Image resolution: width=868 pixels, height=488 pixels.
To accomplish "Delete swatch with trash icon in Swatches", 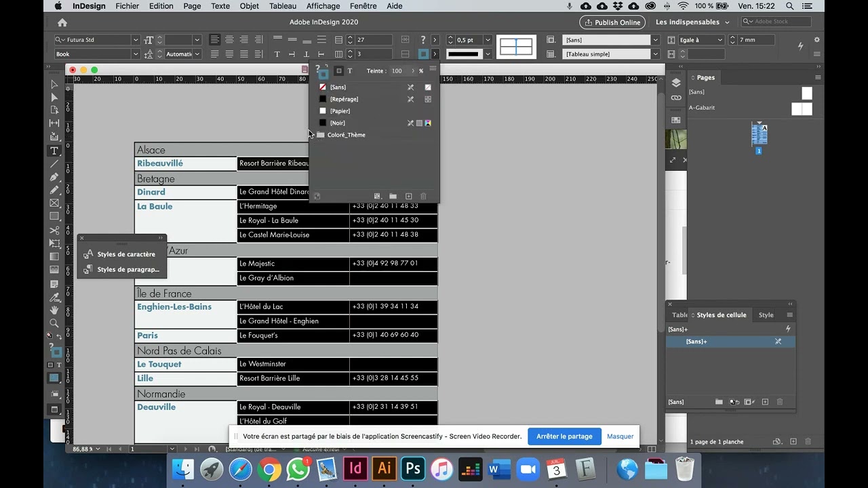I will (x=423, y=197).
